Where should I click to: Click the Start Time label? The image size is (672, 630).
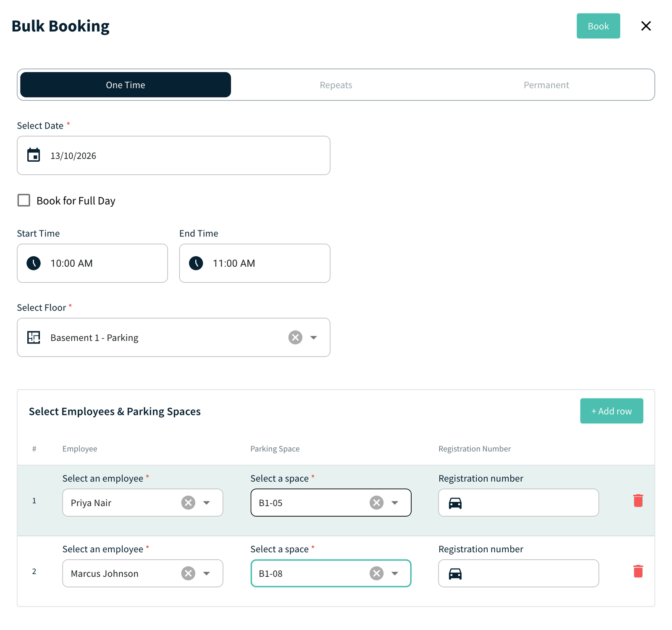pyautogui.click(x=38, y=234)
